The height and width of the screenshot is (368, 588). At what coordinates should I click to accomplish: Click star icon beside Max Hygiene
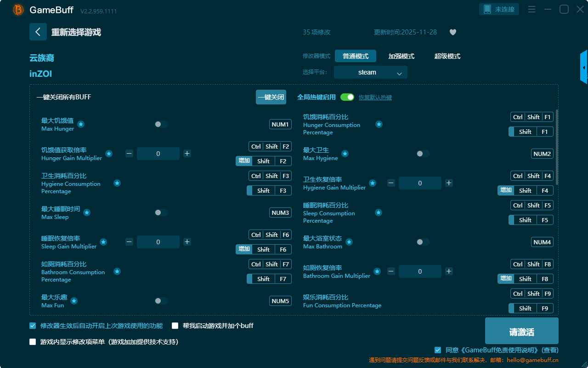click(x=345, y=154)
